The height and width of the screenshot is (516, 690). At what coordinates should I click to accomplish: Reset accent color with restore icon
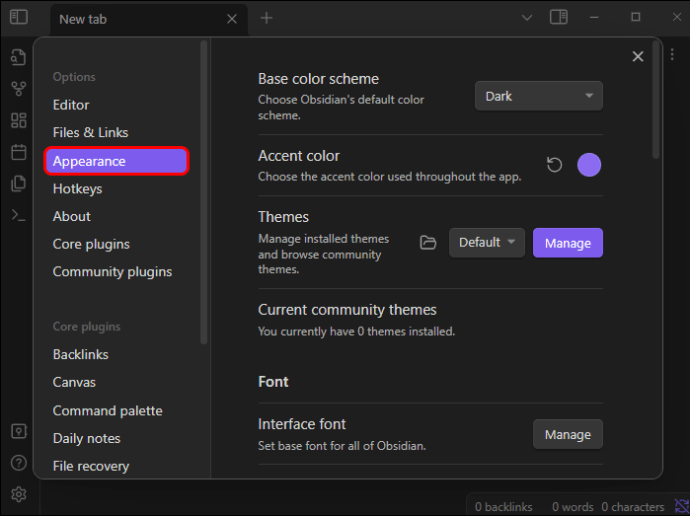[x=554, y=165]
